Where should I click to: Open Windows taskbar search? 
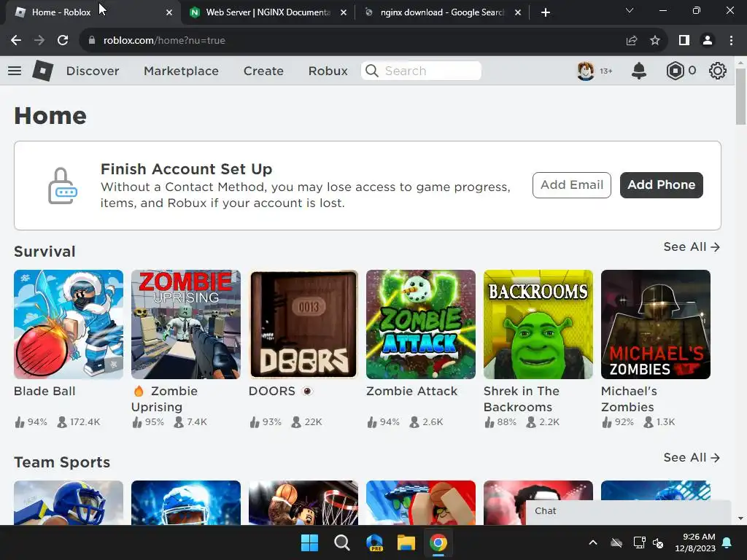click(x=342, y=542)
